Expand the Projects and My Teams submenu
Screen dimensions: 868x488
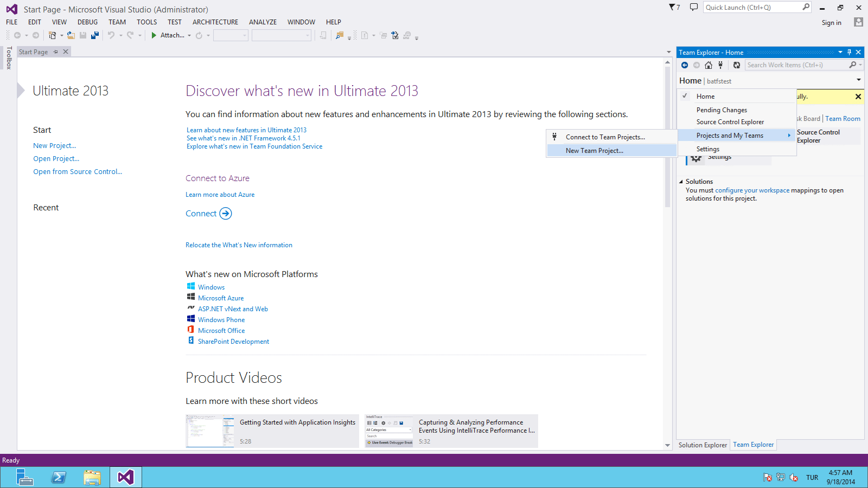(x=730, y=135)
